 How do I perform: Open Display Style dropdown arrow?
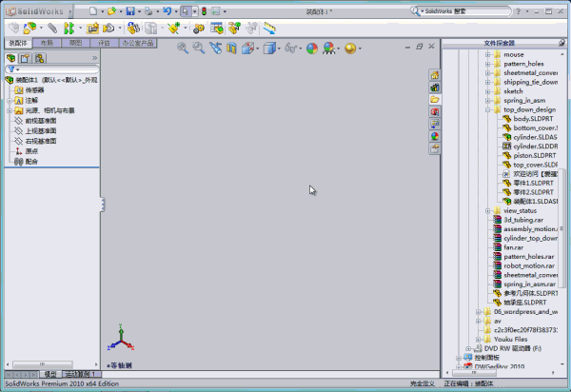pos(279,49)
